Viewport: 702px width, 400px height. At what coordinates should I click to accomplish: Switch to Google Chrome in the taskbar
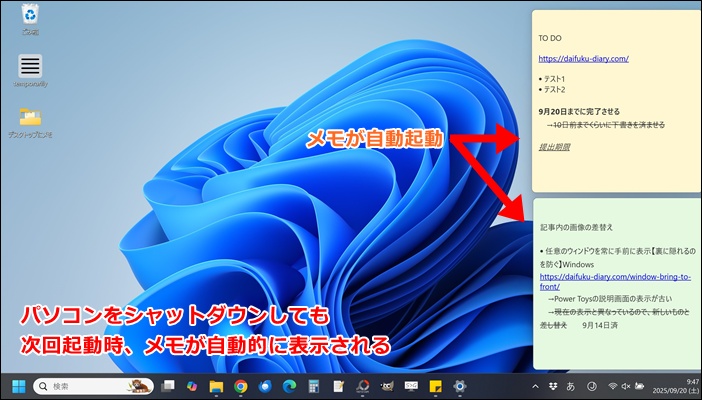click(240, 386)
